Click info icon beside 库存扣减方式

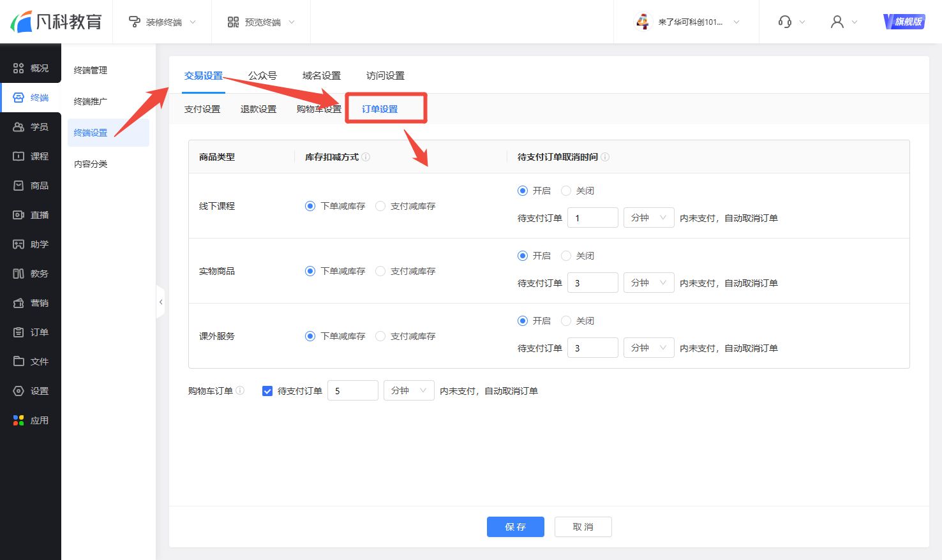pos(366,157)
